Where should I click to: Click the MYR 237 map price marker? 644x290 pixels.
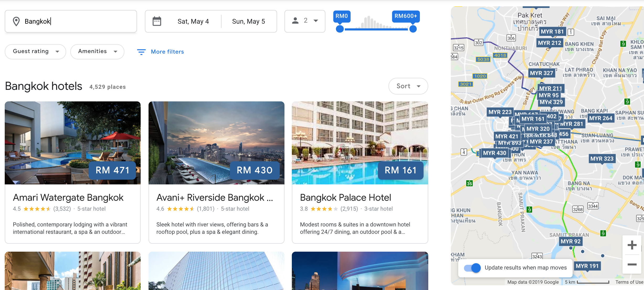pyautogui.click(x=541, y=142)
